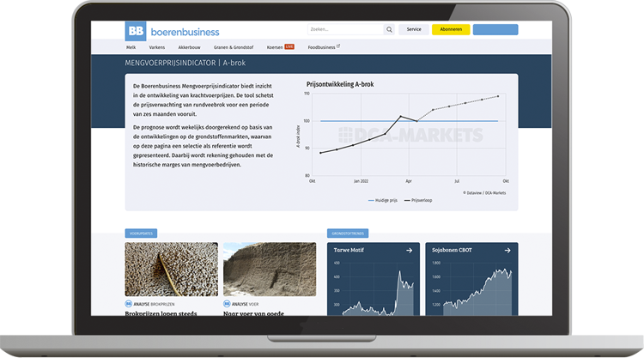
Task: Open the Varkens menu
Action: (156, 46)
